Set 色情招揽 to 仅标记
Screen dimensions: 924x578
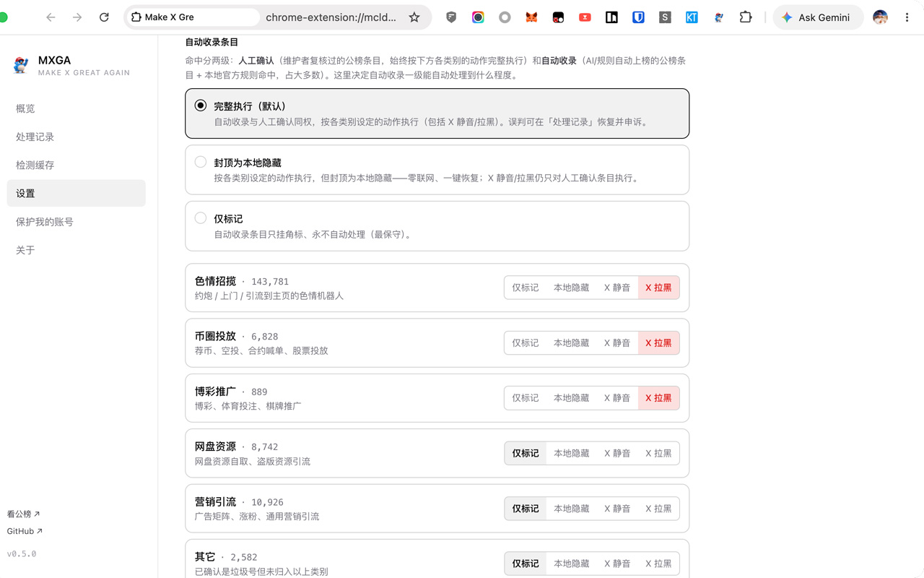[525, 288]
